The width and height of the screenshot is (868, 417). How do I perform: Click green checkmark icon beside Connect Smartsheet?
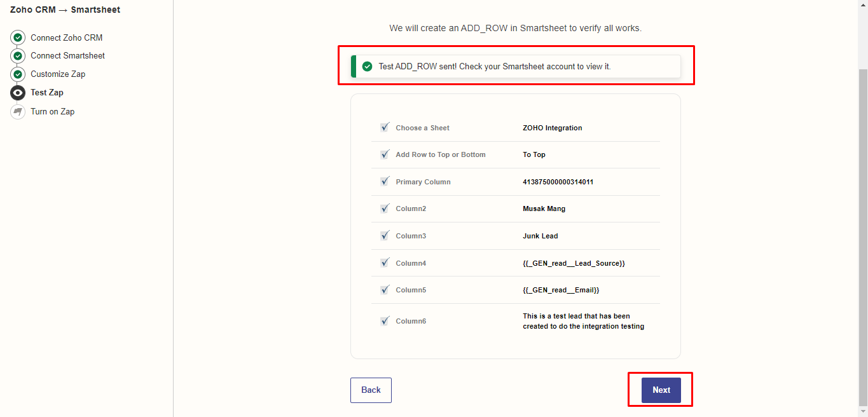coord(18,56)
